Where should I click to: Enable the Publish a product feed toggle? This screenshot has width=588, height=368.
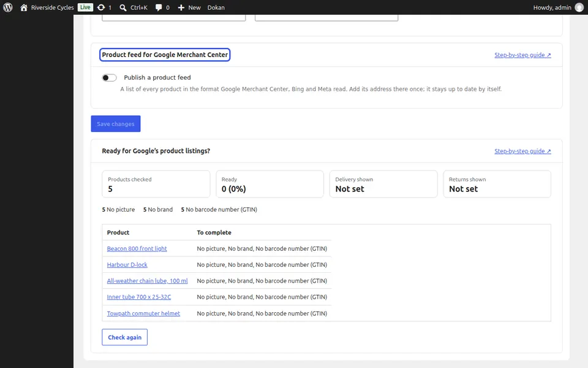click(109, 78)
